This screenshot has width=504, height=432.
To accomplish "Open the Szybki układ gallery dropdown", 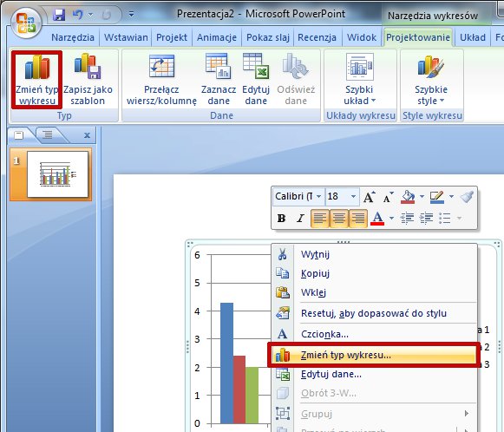I will (x=360, y=80).
